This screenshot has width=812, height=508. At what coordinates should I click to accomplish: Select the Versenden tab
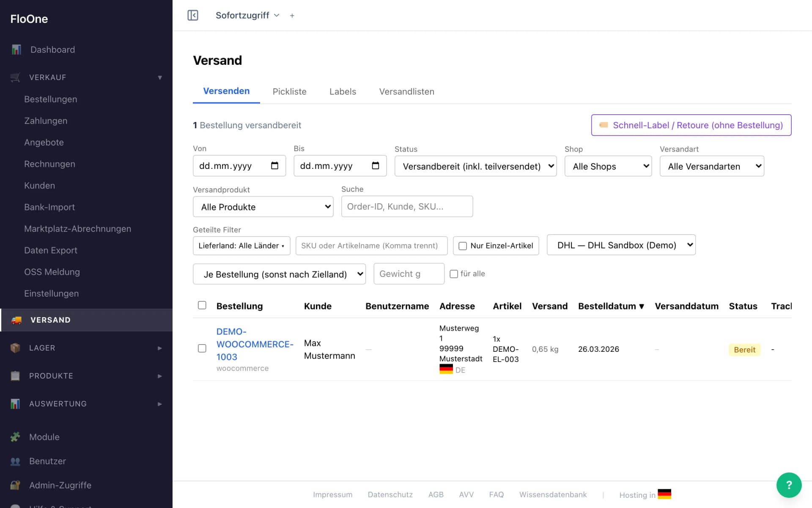coord(226,91)
